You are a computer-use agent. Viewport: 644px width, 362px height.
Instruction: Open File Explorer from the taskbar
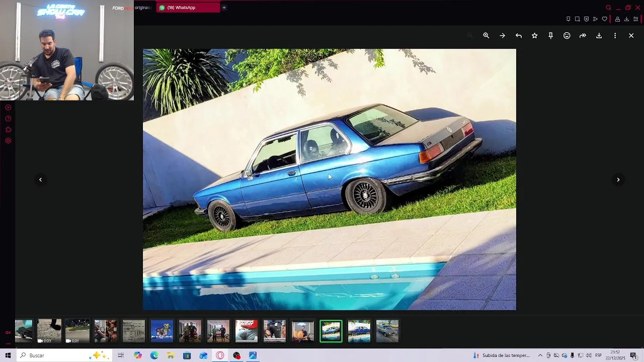[171, 355]
